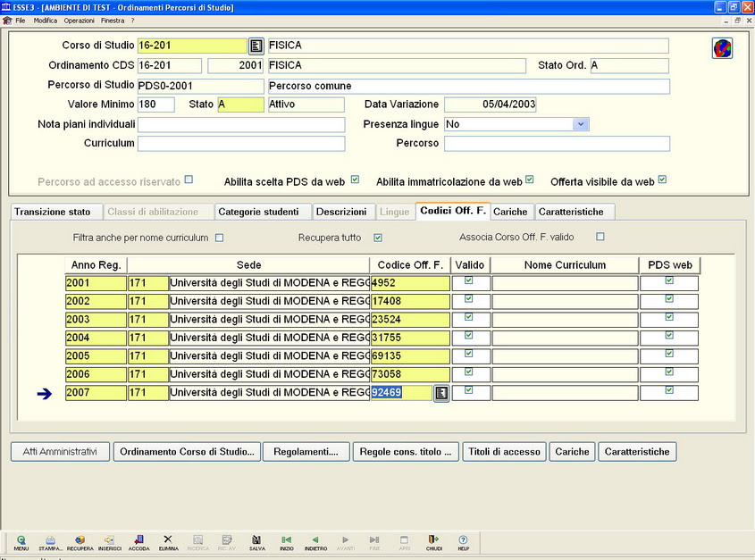Click the Atti Amministrativi button
Image resolution: width=755 pixels, height=560 pixels.
(60, 452)
